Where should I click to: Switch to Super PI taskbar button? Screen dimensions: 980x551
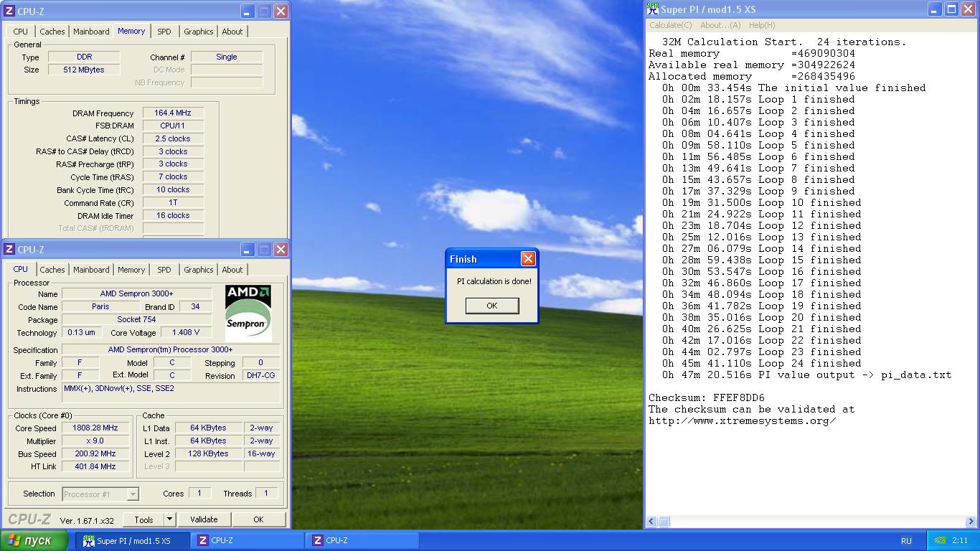(133, 541)
